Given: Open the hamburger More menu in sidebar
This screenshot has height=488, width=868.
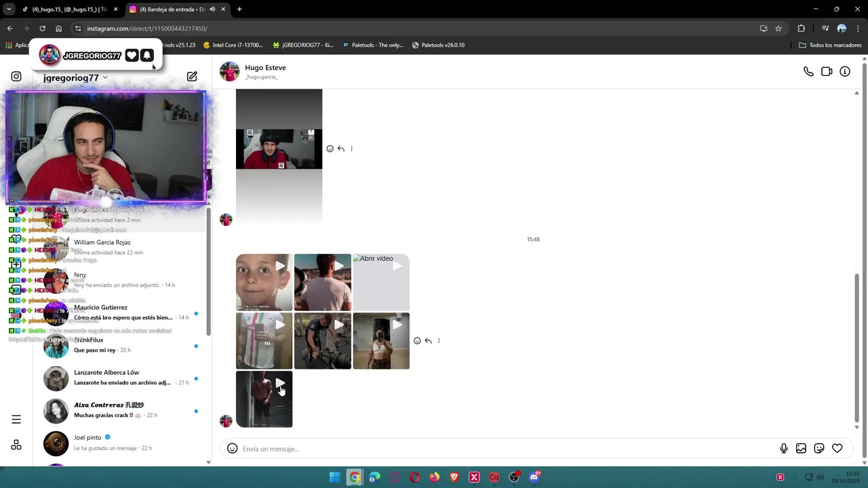Looking at the screenshot, I should click(16, 420).
